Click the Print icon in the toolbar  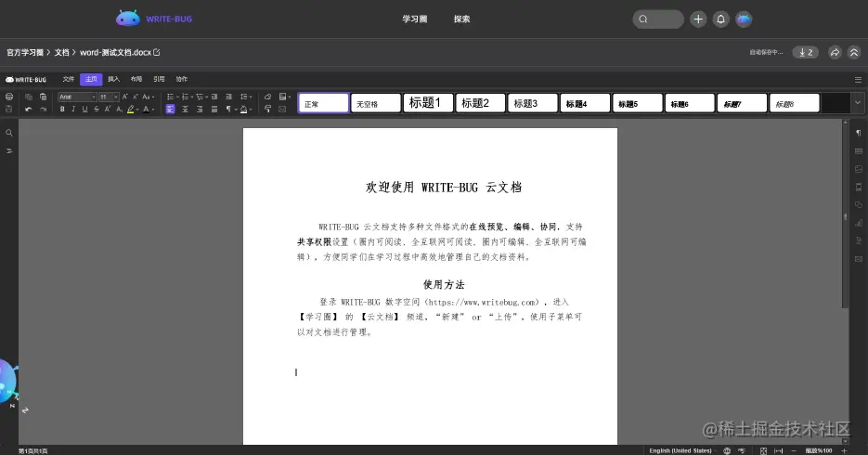(9, 97)
